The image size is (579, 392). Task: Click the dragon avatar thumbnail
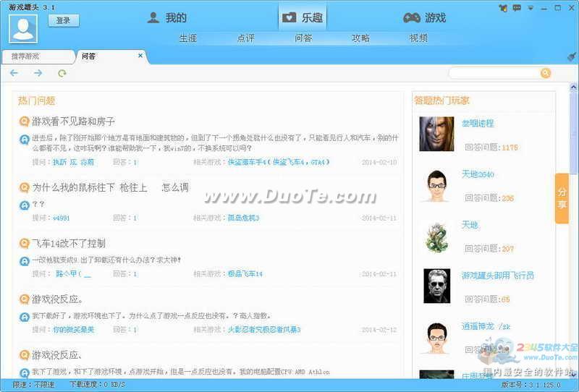click(437, 237)
